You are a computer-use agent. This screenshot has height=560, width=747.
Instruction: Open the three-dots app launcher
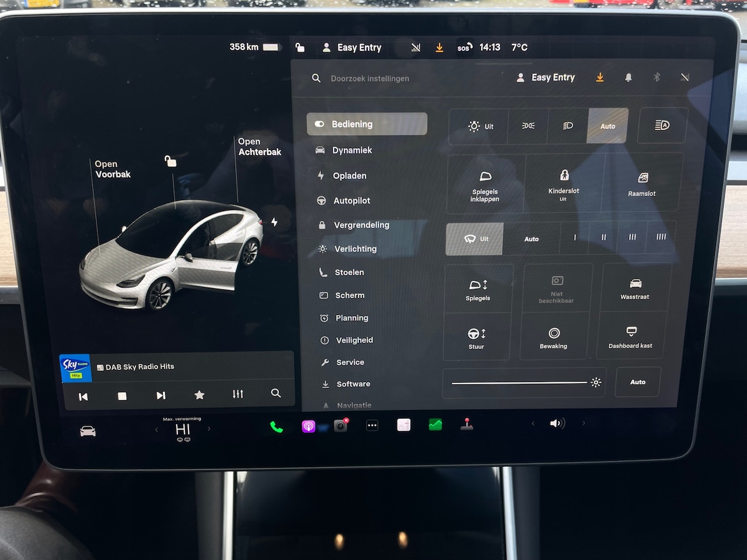[372, 426]
